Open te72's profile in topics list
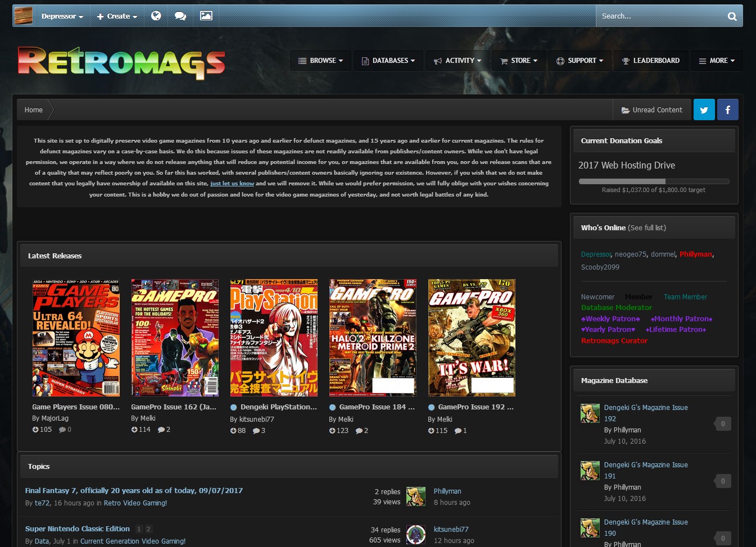Screen dimensions: 756x547 42,503
